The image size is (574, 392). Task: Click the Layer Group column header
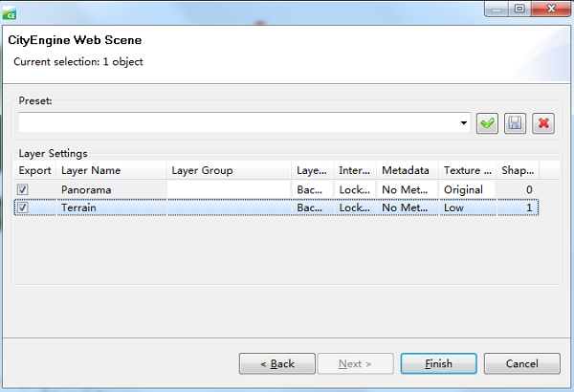(229, 170)
